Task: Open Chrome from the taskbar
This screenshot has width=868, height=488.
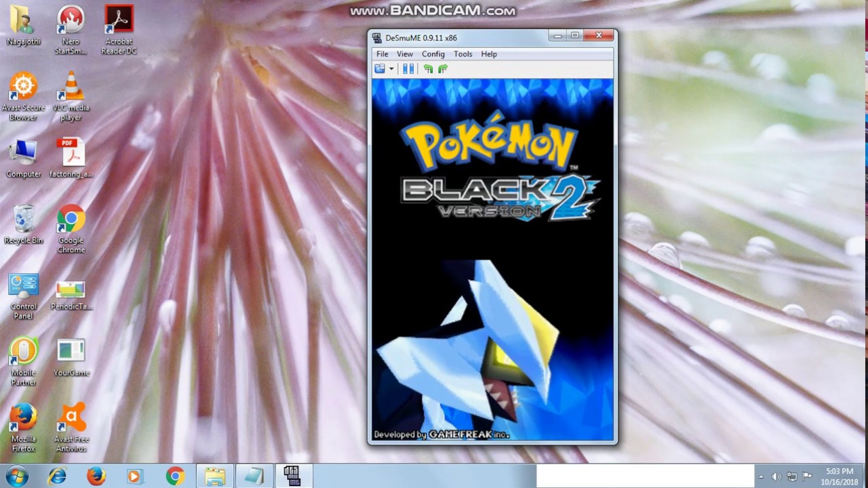Action: click(175, 476)
